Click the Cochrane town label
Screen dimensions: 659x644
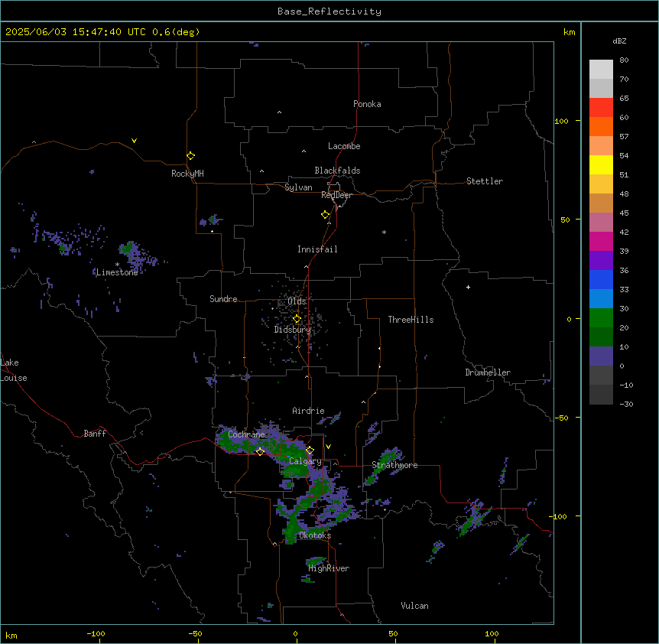click(x=246, y=434)
